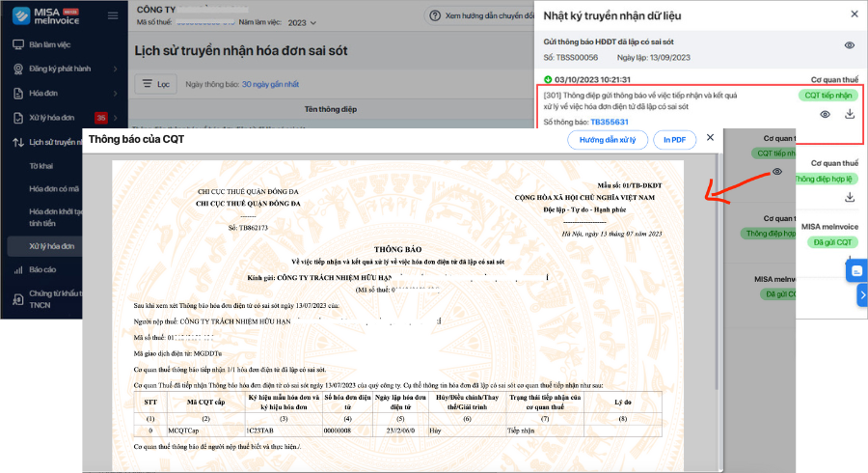Image resolution: width=868 pixels, height=473 pixels.
Task: Download the CQT tiếp nhận message
Action: point(850,115)
